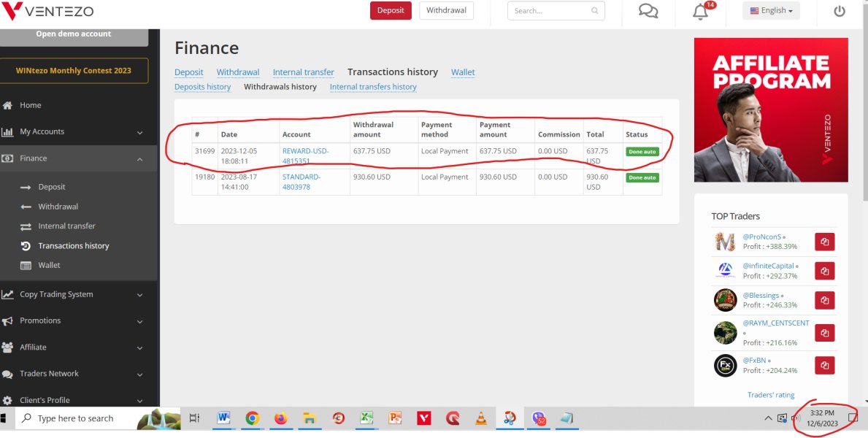Open account link STANDARD-4803978
The image size is (868, 438).
[302, 182]
